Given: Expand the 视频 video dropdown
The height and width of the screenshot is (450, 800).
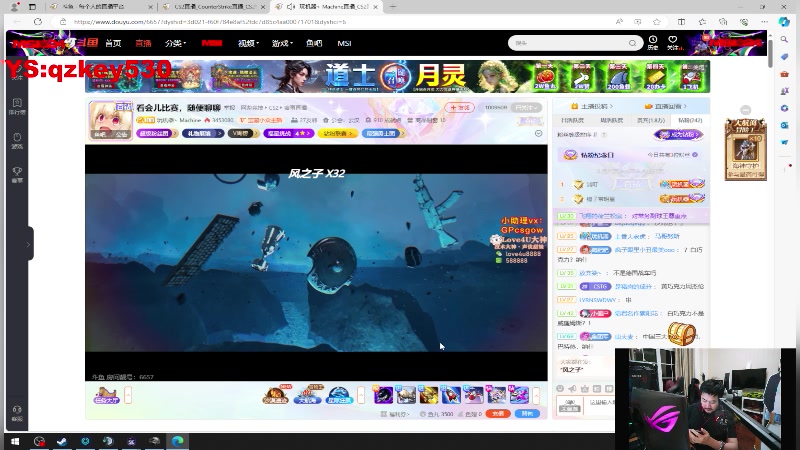Looking at the screenshot, I should [x=248, y=43].
